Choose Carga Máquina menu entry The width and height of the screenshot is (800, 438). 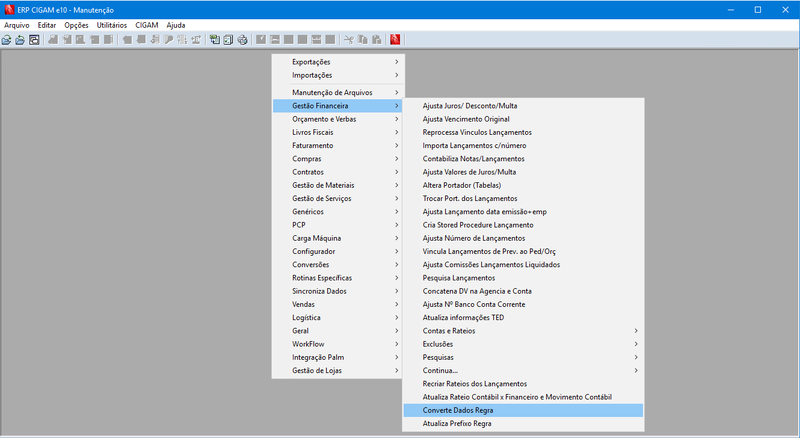point(337,238)
